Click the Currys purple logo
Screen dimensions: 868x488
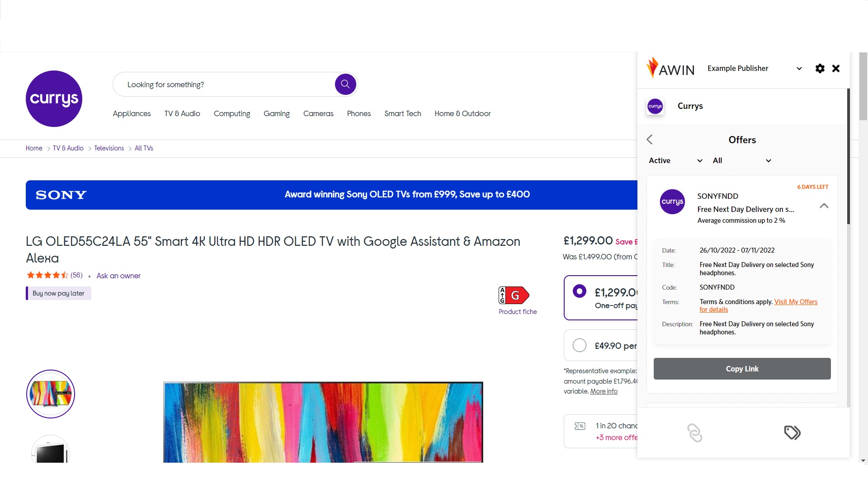point(54,99)
